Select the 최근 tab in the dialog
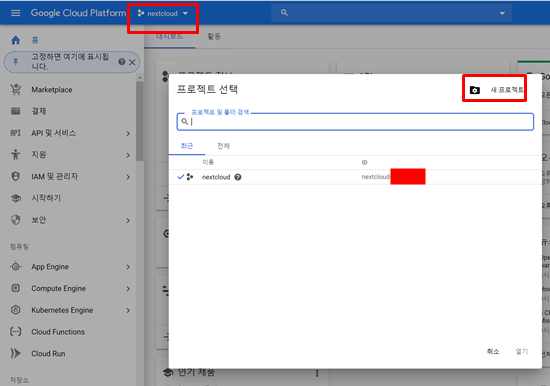Image resolution: width=550 pixels, height=386 pixels. pyautogui.click(x=187, y=146)
